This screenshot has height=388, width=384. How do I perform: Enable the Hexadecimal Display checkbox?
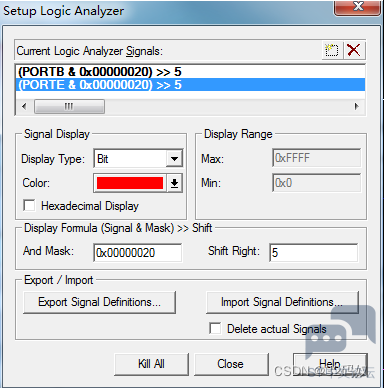29,205
